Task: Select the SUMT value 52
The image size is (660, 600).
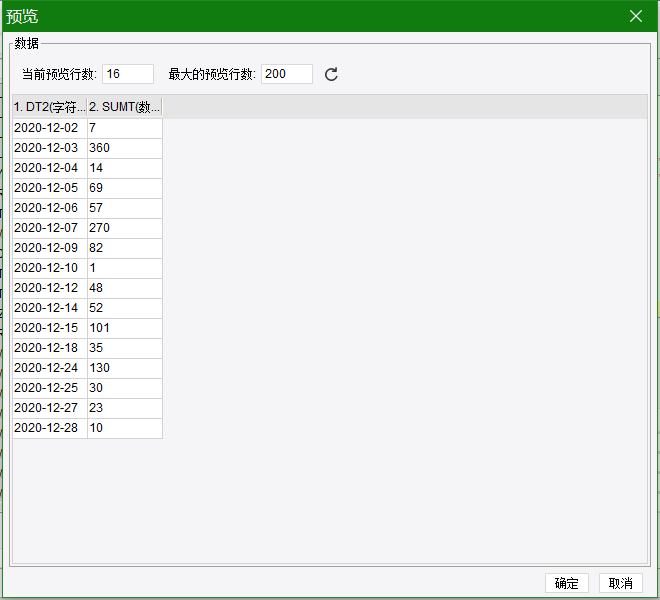Action: coord(125,308)
